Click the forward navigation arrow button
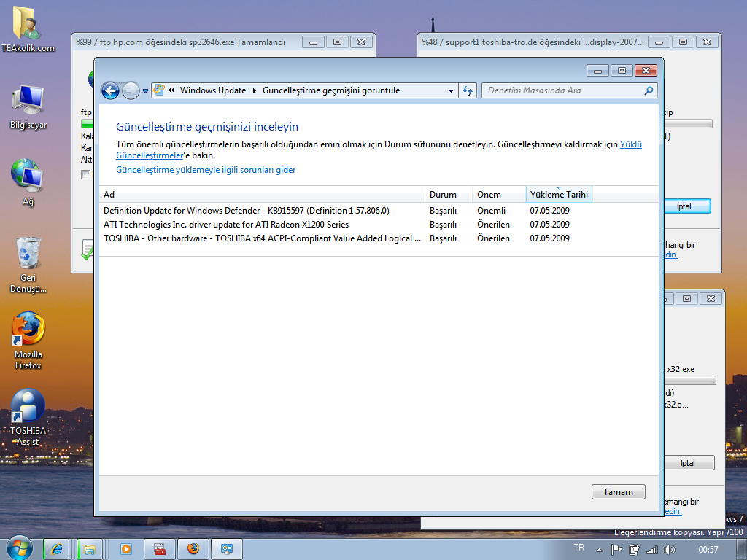 point(130,90)
